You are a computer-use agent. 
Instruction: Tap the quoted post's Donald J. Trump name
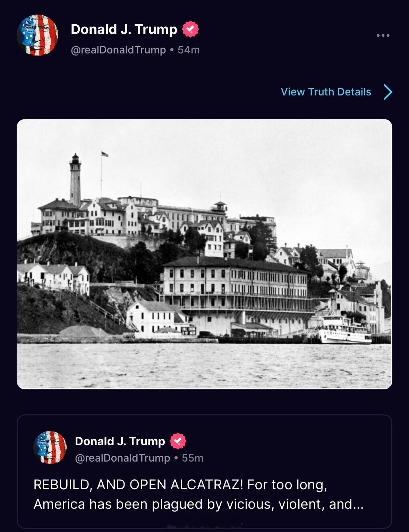pyautogui.click(x=120, y=441)
